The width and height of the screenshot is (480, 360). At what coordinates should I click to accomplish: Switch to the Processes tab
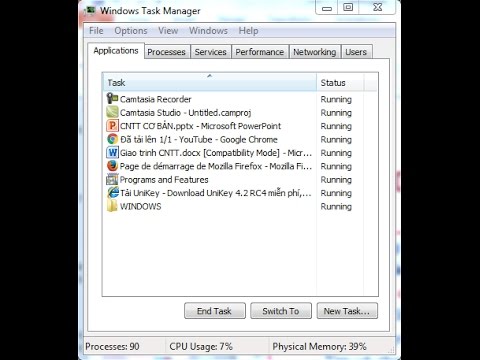166,52
